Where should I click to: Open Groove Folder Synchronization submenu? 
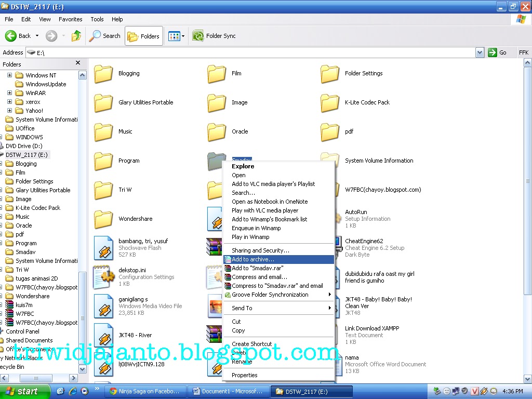(279, 295)
